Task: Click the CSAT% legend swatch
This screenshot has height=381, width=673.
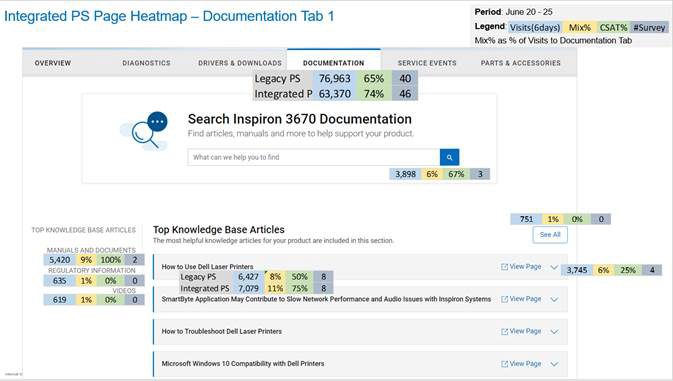Action: (613, 27)
